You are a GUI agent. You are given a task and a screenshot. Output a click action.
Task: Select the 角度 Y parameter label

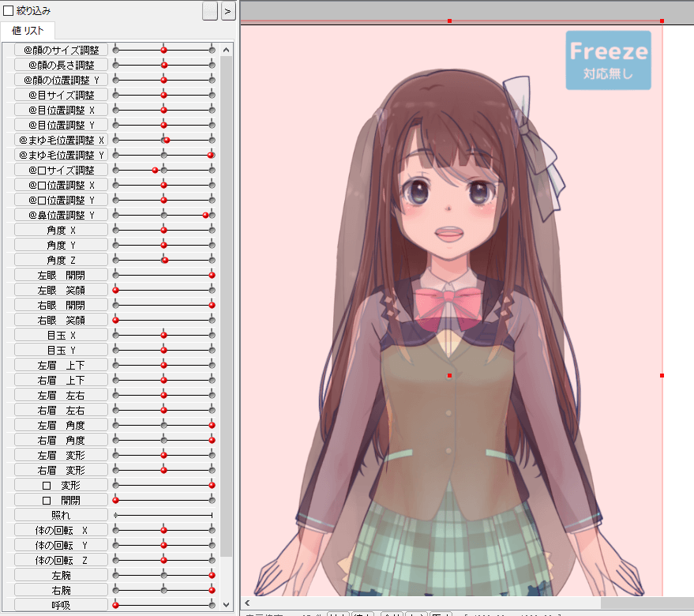[61, 246]
